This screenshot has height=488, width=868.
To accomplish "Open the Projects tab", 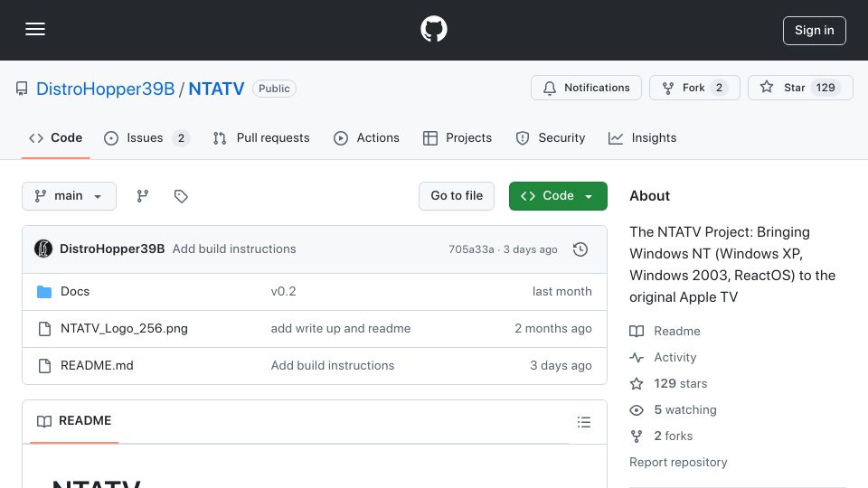I will coord(458,137).
